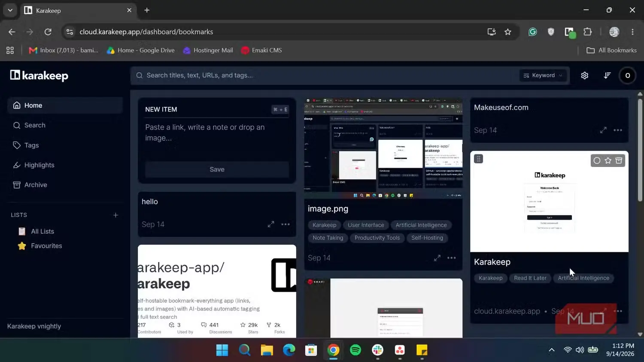Filter by Productivity Tools tag

coord(377,238)
